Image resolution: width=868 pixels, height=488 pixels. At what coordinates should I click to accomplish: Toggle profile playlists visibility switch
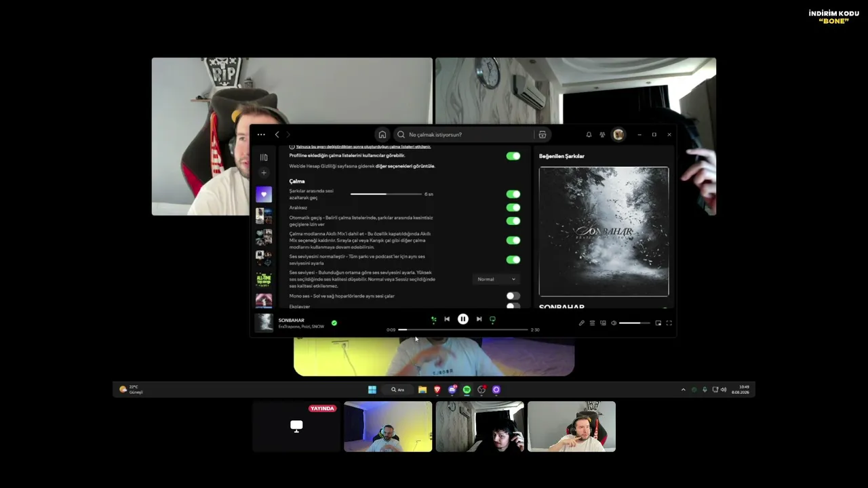pyautogui.click(x=513, y=156)
